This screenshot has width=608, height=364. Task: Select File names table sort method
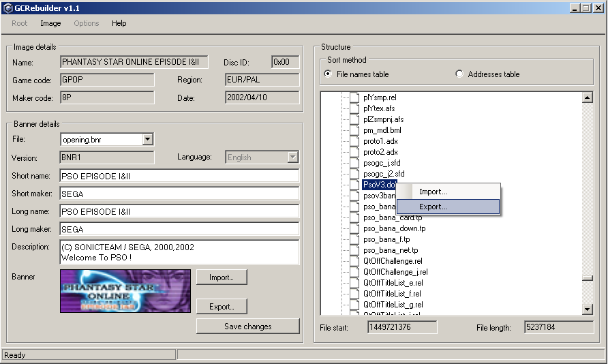(329, 74)
